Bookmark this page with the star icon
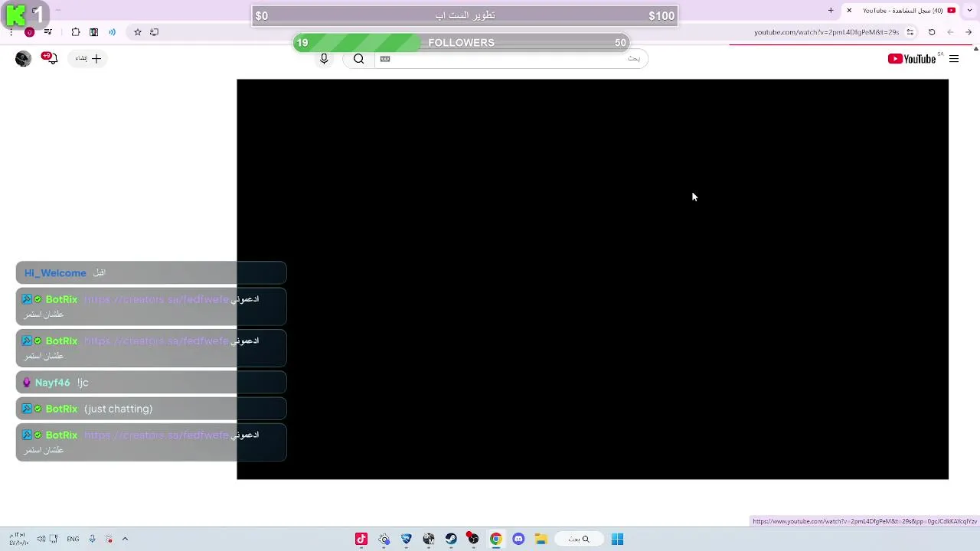 pyautogui.click(x=138, y=32)
